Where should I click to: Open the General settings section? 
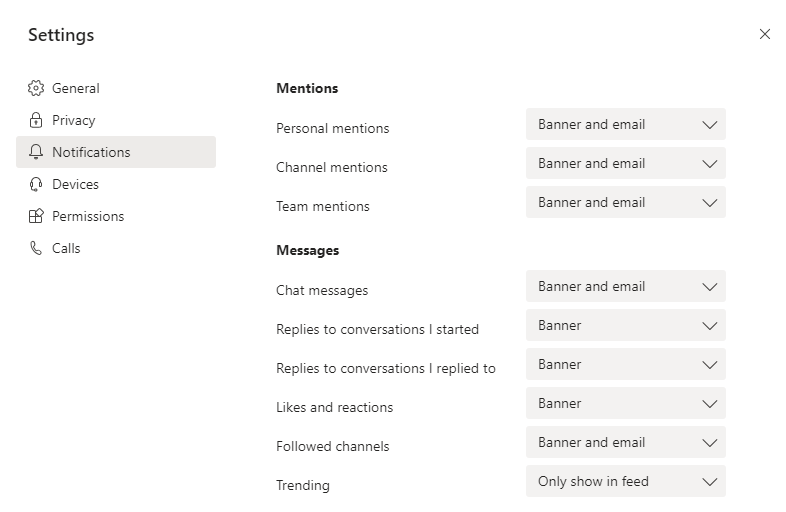tap(116, 88)
